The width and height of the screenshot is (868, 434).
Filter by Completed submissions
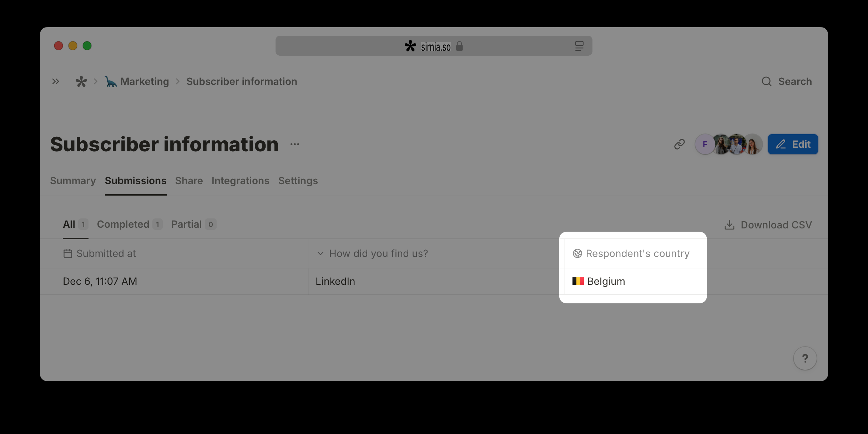coord(130,224)
